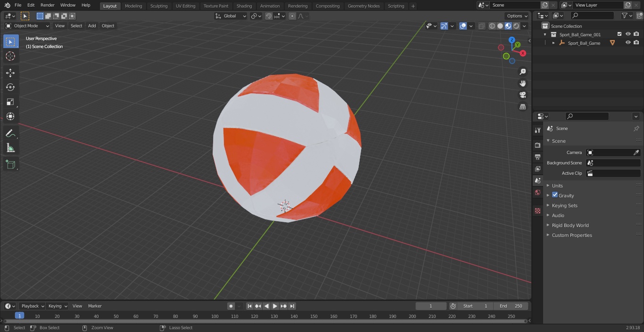
Task: Open the Tool properties tab
Action: point(537,130)
